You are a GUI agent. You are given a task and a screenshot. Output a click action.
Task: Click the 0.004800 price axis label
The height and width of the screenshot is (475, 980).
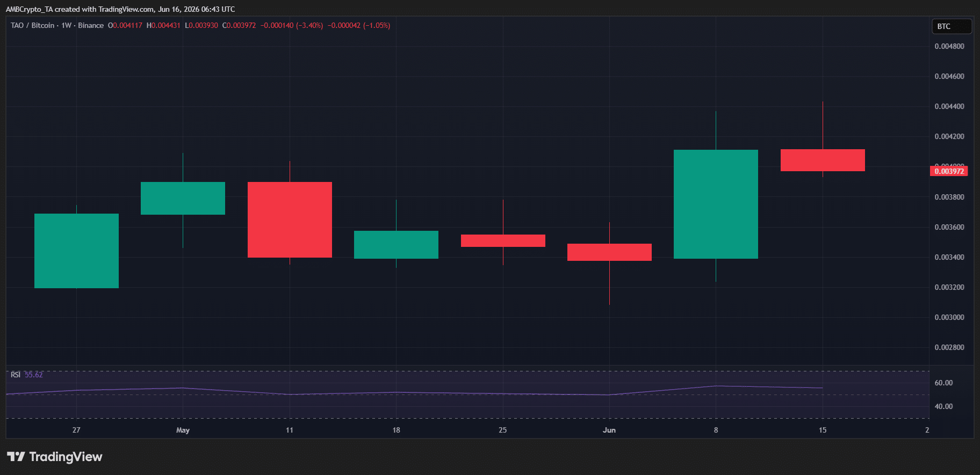pos(949,46)
